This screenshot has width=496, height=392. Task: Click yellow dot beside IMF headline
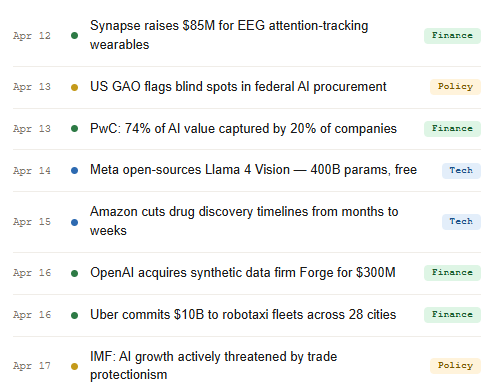click(x=74, y=366)
